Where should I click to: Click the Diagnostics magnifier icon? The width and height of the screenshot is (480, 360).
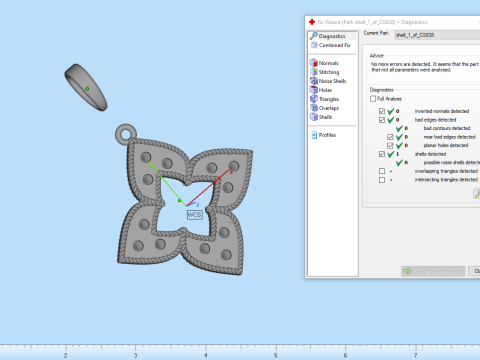click(x=314, y=36)
